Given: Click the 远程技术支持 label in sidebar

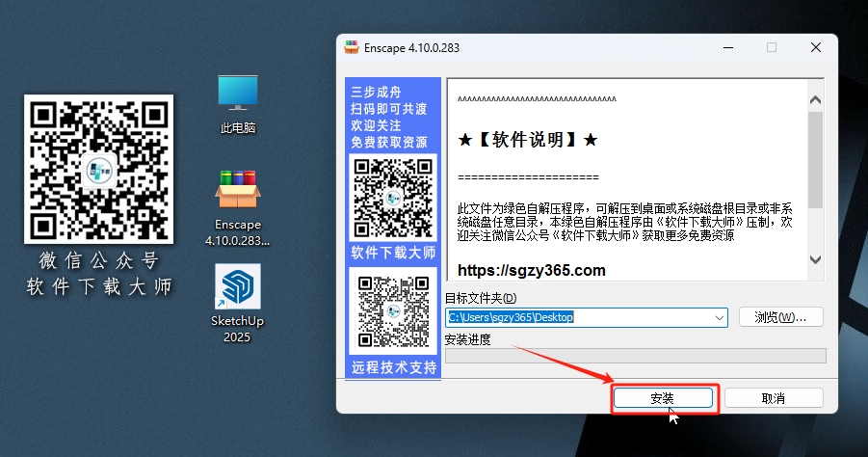Looking at the screenshot, I should point(394,367).
